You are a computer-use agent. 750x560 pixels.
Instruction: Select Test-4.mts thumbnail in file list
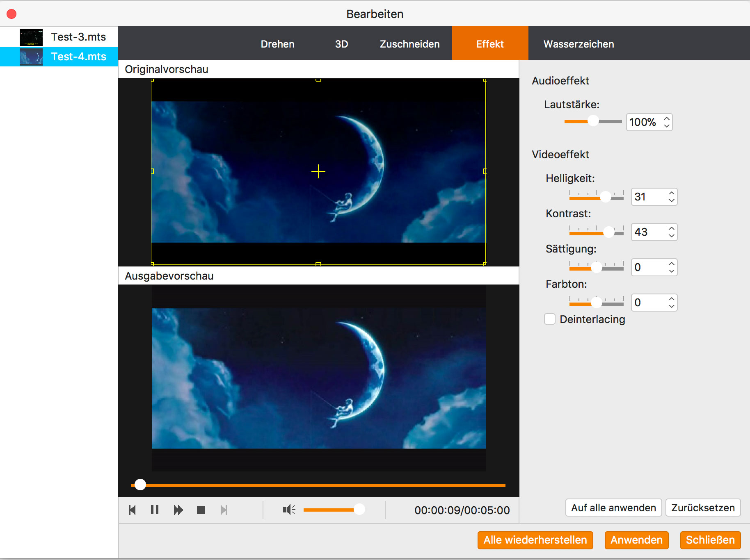(x=31, y=57)
